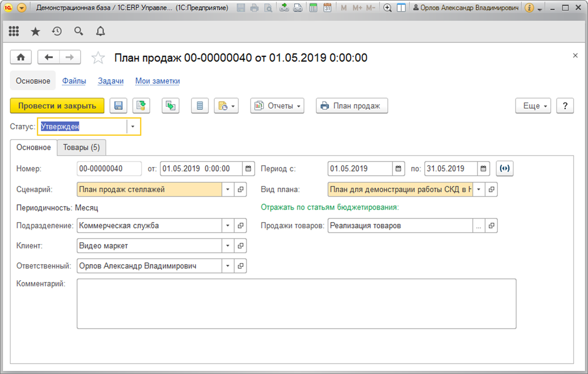Open create-based-on dropdown icon button
588x374 pixels.
(226, 106)
